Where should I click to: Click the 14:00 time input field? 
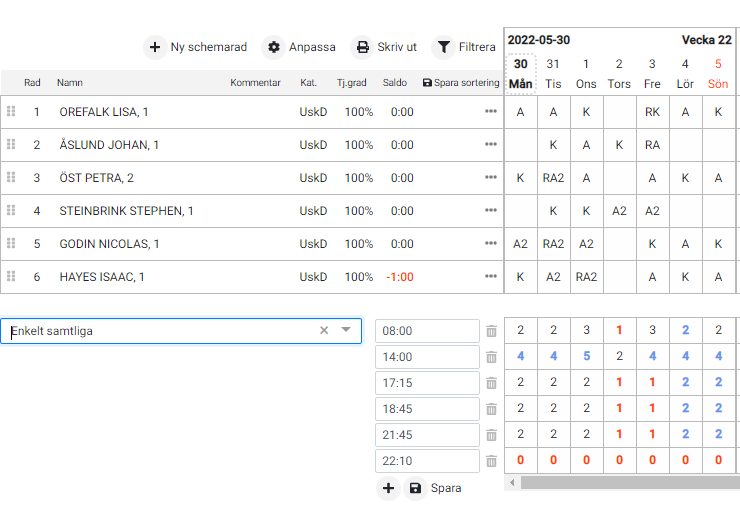click(x=427, y=357)
